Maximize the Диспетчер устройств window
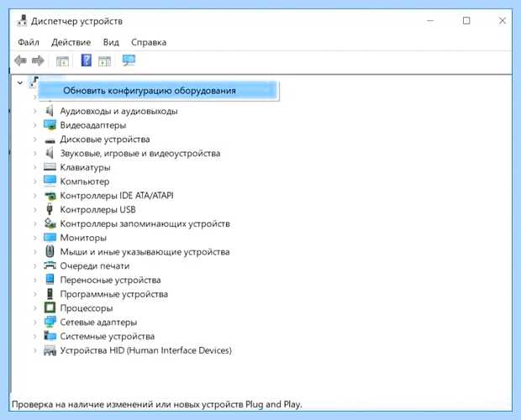The image size is (521, 420). 466,21
